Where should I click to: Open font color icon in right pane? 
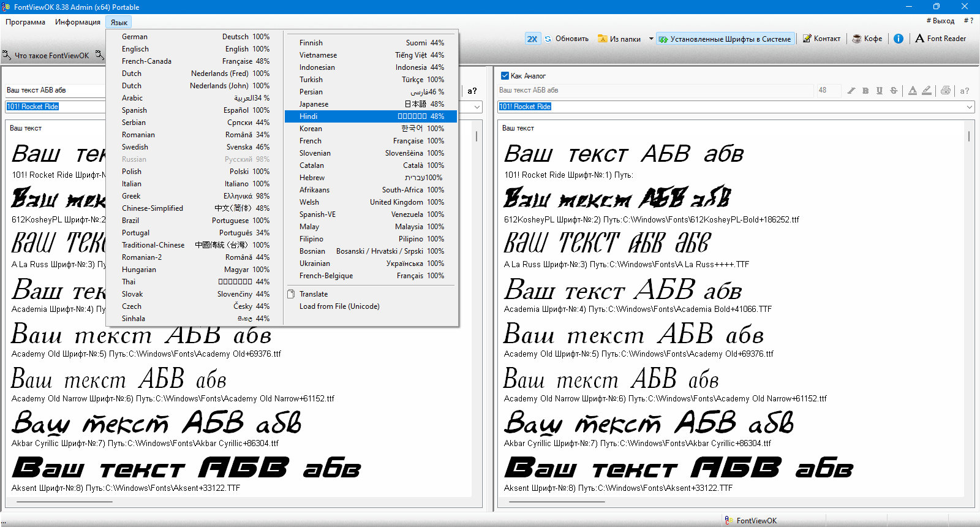point(913,91)
